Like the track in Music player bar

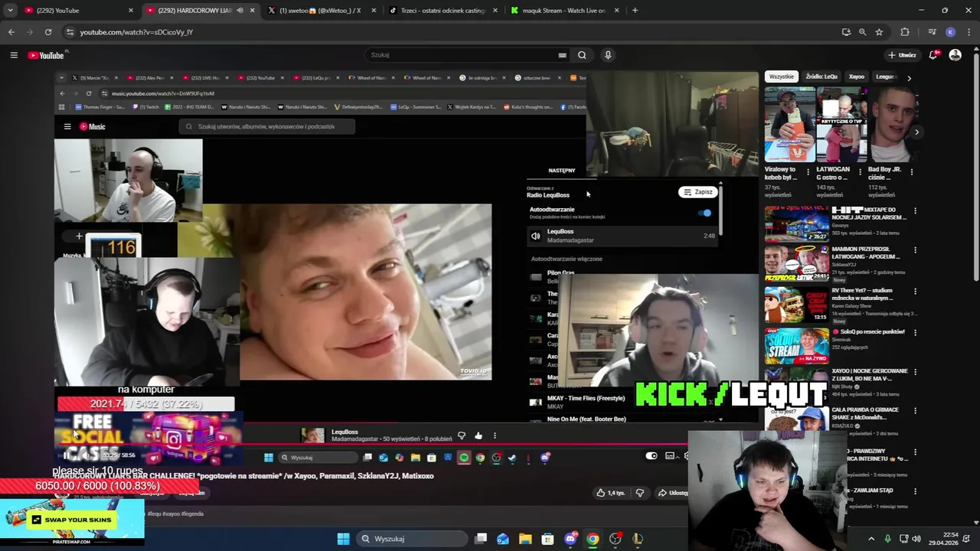click(x=479, y=435)
